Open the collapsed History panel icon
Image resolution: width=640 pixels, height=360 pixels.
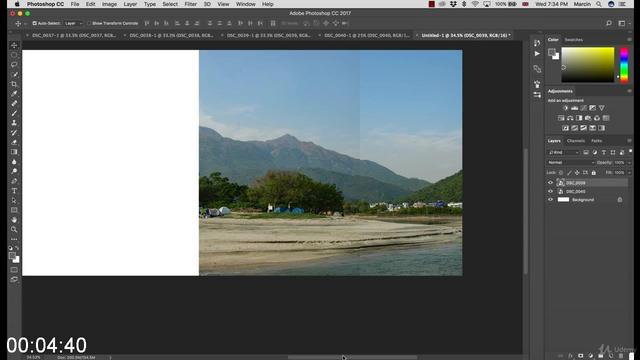537,42
